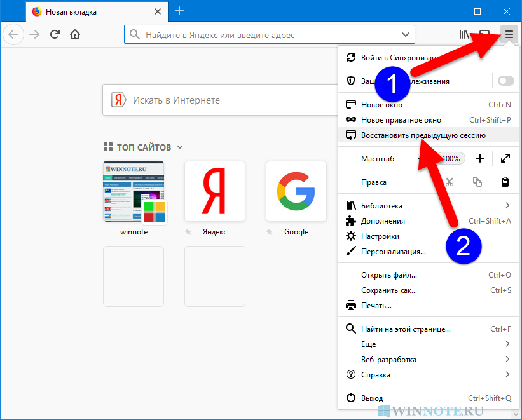Select the Новая вкладка tab
The width and height of the screenshot is (522, 420).
tap(97, 11)
